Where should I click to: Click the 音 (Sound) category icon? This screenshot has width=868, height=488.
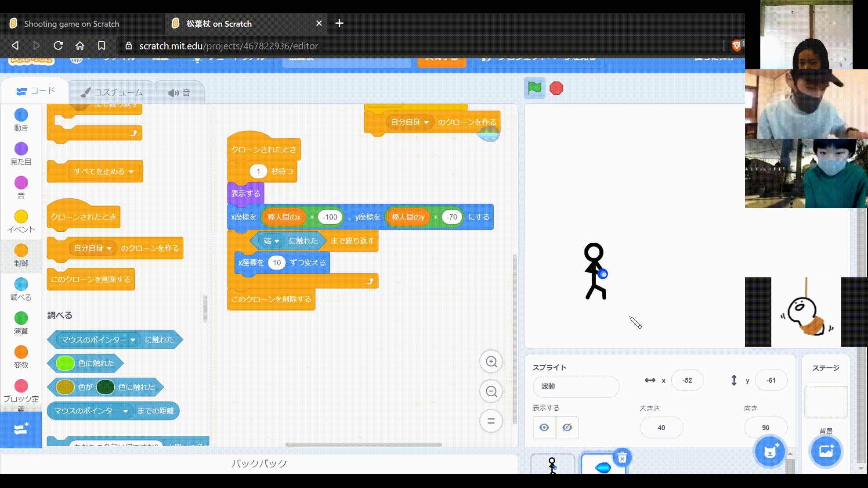pyautogui.click(x=21, y=182)
